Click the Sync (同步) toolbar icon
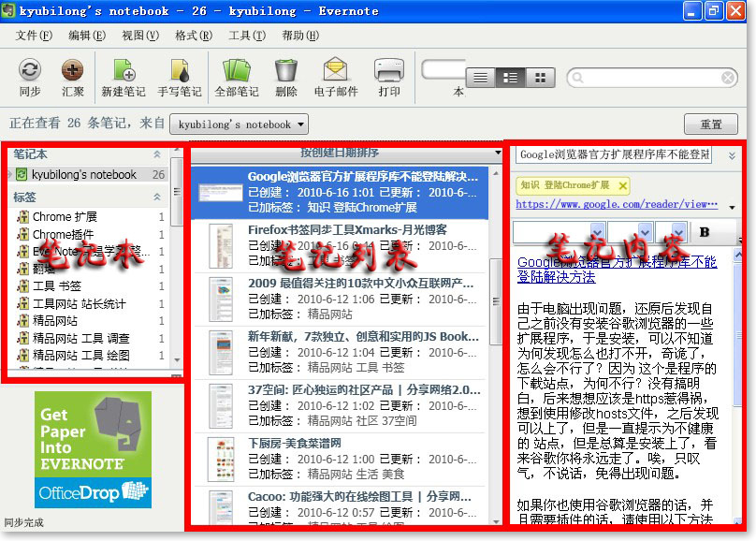 [29, 70]
